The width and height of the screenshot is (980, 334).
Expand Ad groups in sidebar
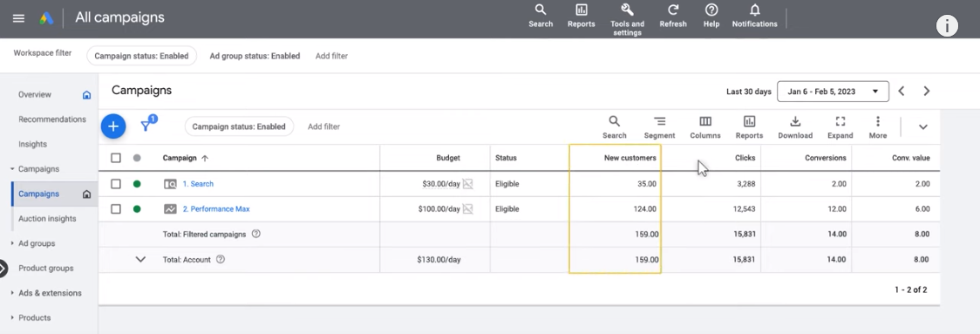[12, 243]
